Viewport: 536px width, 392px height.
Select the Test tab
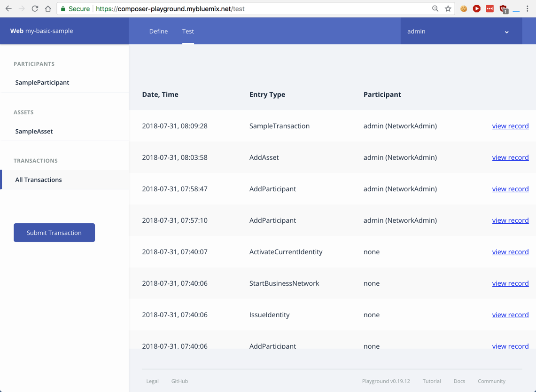188,31
